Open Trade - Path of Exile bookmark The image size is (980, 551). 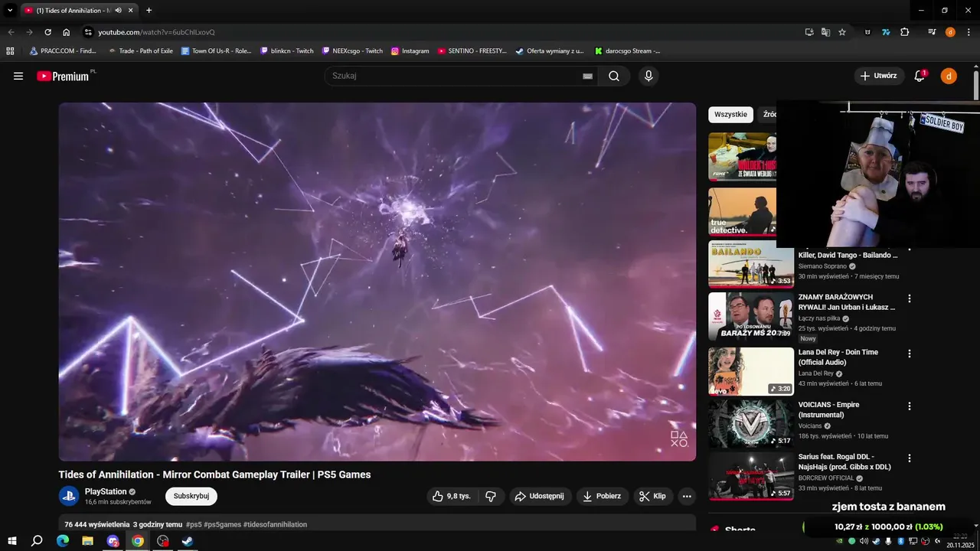tap(140, 51)
